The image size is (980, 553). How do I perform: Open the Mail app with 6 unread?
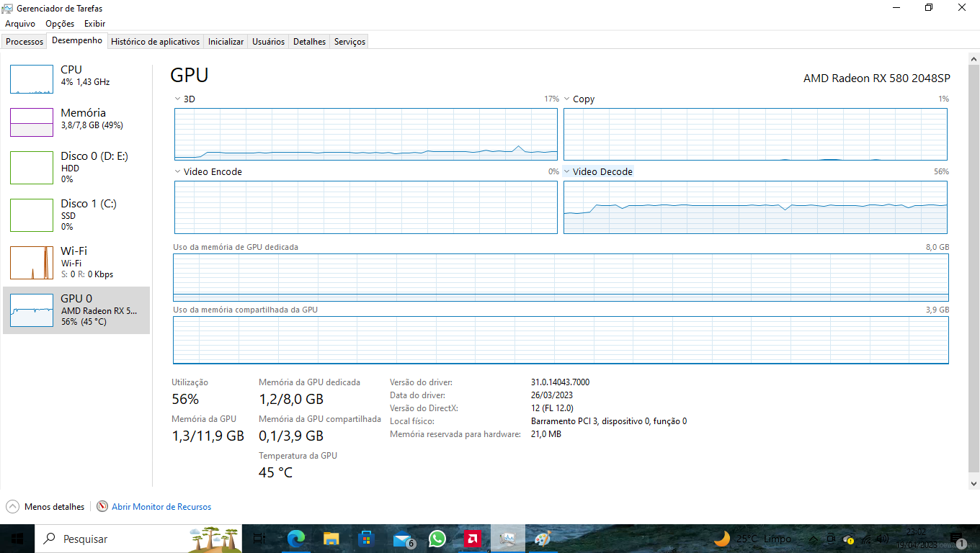[x=404, y=539]
